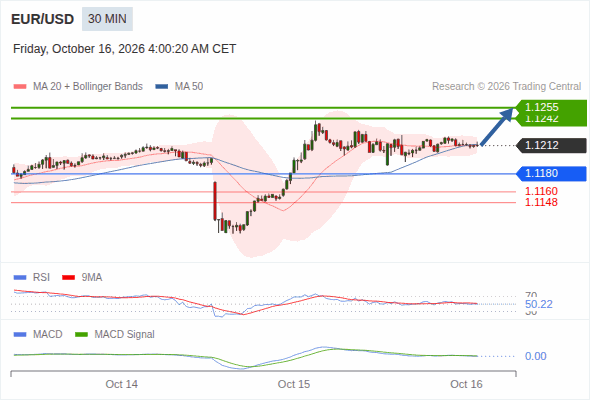Click the Oct 14 time axis label

click(x=122, y=384)
